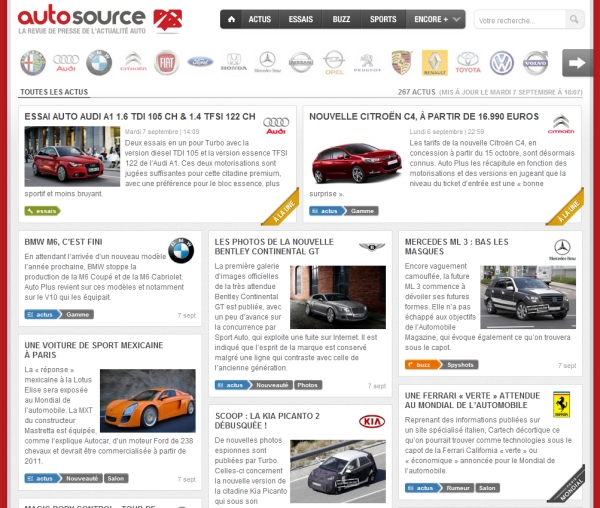Click the Salon tag on Ferrari article
The width and height of the screenshot is (600, 508).
(x=487, y=488)
